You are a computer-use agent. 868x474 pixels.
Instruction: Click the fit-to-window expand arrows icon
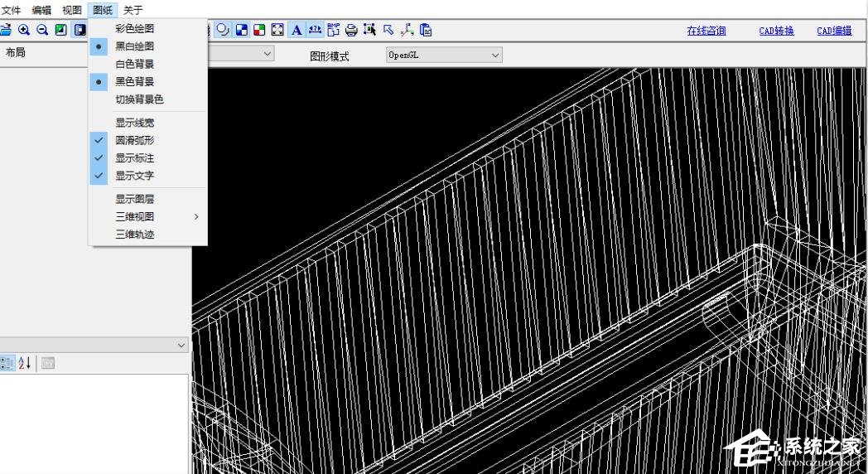pyautogui.click(x=277, y=30)
